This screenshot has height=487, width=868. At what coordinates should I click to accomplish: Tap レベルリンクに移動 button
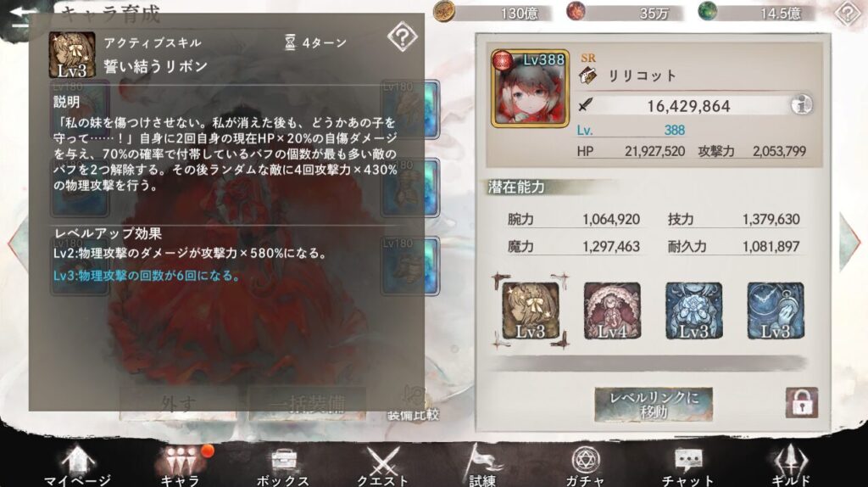pos(654,405)
